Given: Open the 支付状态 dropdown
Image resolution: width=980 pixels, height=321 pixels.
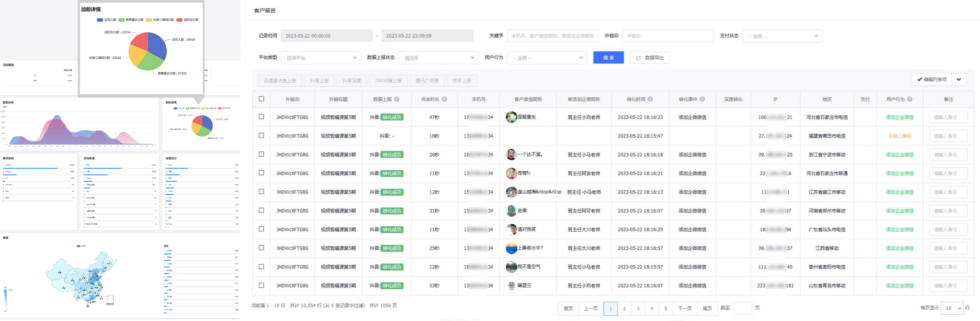Looking at the screenshot, I should (782, 36).
